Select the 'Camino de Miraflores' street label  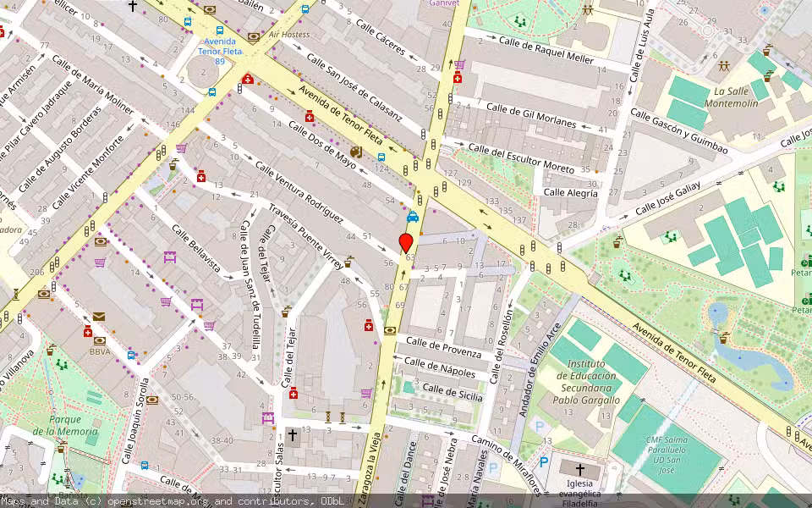507,464
